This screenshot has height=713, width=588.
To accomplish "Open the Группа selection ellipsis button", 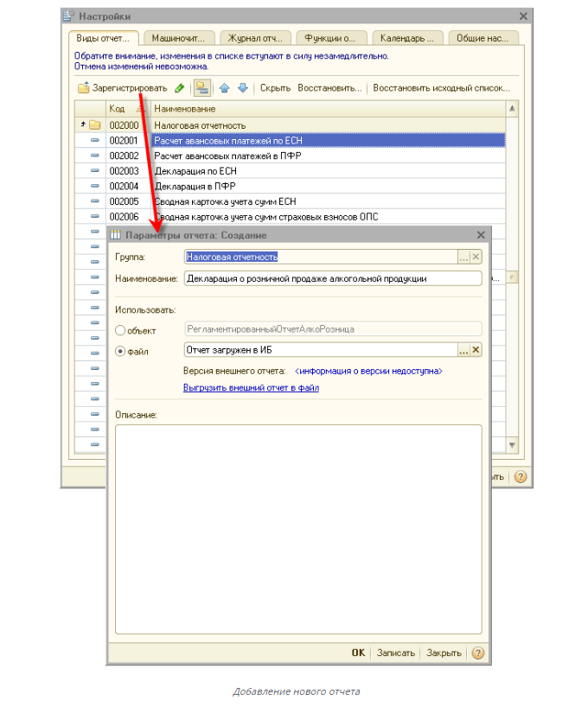I will [463, 257].
